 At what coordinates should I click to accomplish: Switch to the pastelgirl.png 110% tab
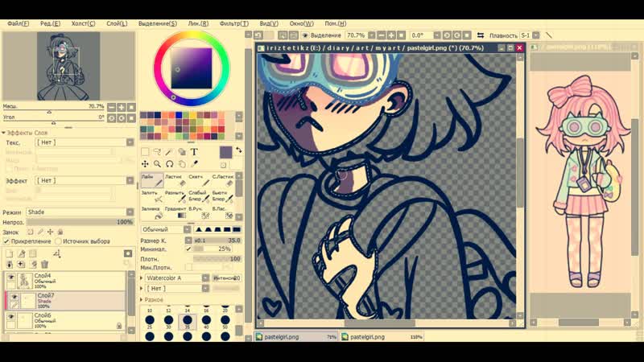(382, 337)
